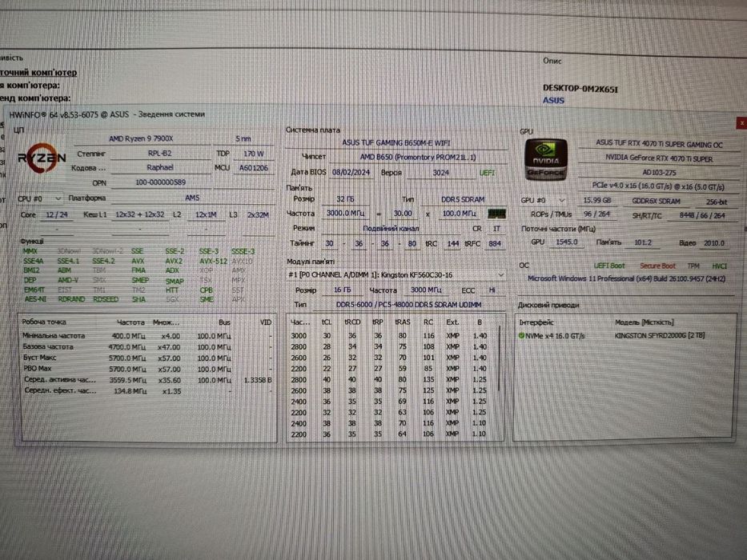The height and width of the screenshot is (560, 747).
Task: Click the green NVMe drive status dot
Action: click(x=521, y=336)
